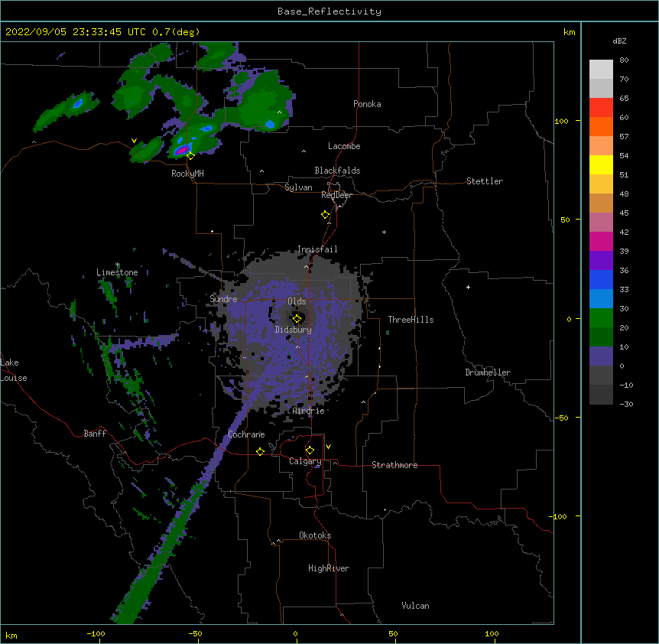Click the yellow diamond marker above Calgary label
Viewport: 659px width, 644px height.
point(310,450)
